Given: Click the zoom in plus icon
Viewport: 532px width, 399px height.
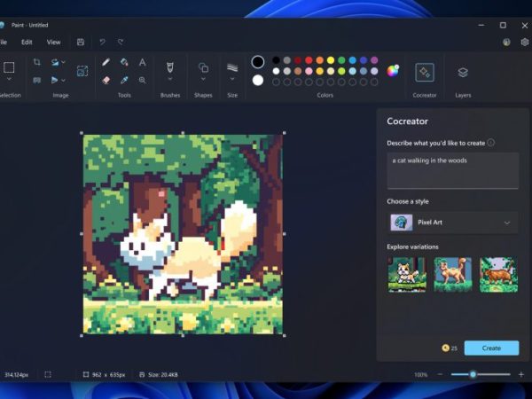Looking at the screenshot, I should coord(521,374).
